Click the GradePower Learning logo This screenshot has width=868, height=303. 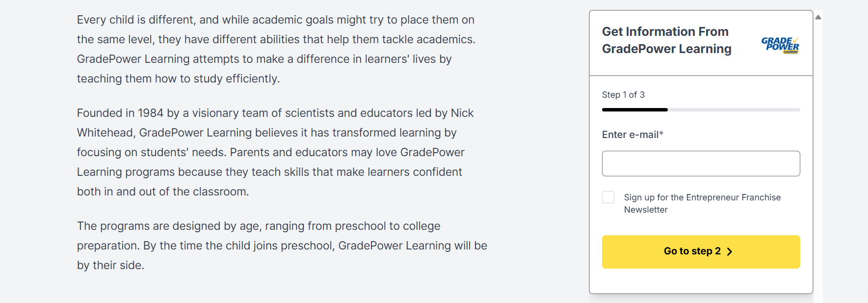[780, 45]
